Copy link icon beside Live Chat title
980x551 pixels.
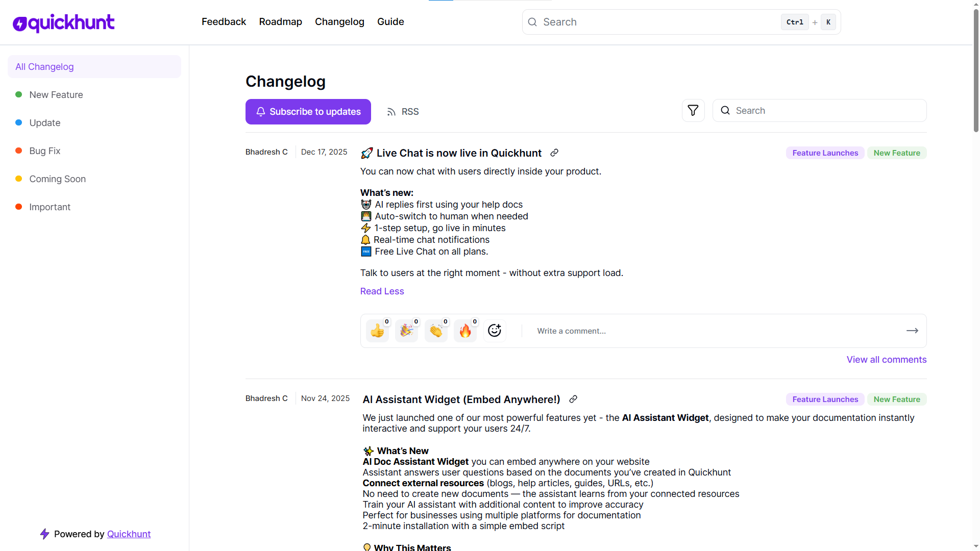[554, 153]
